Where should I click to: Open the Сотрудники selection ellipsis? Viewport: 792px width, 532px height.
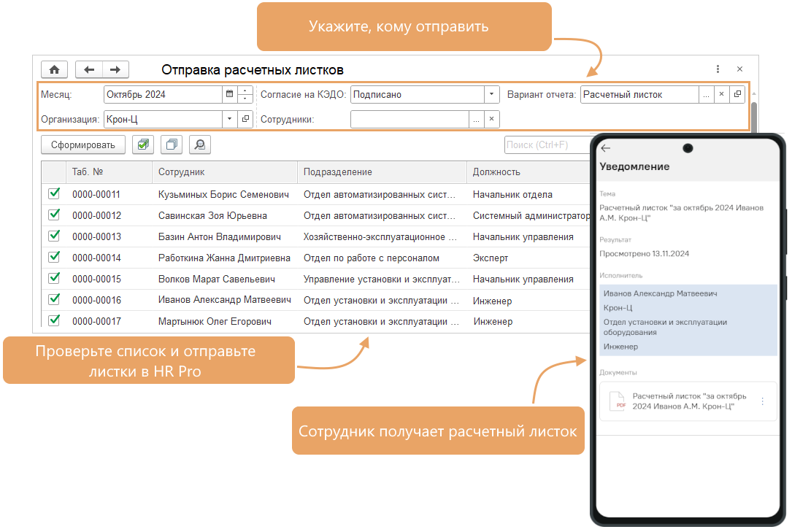tap(477, 120)
